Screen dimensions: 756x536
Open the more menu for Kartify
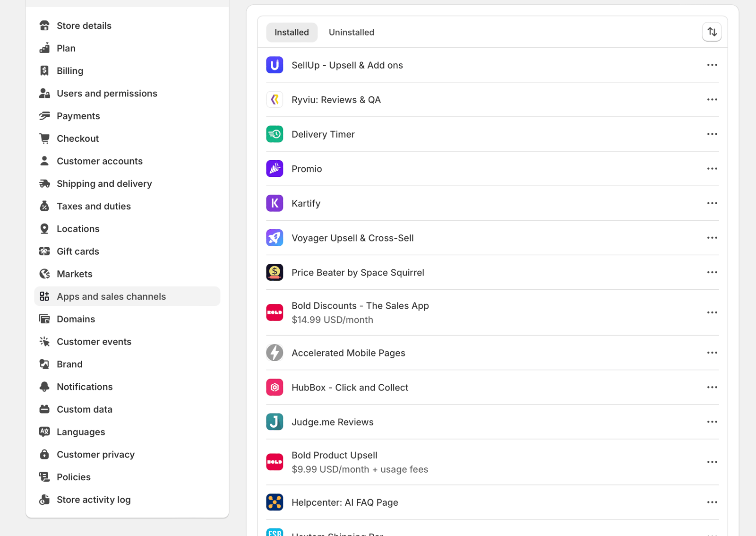[712, 203]
